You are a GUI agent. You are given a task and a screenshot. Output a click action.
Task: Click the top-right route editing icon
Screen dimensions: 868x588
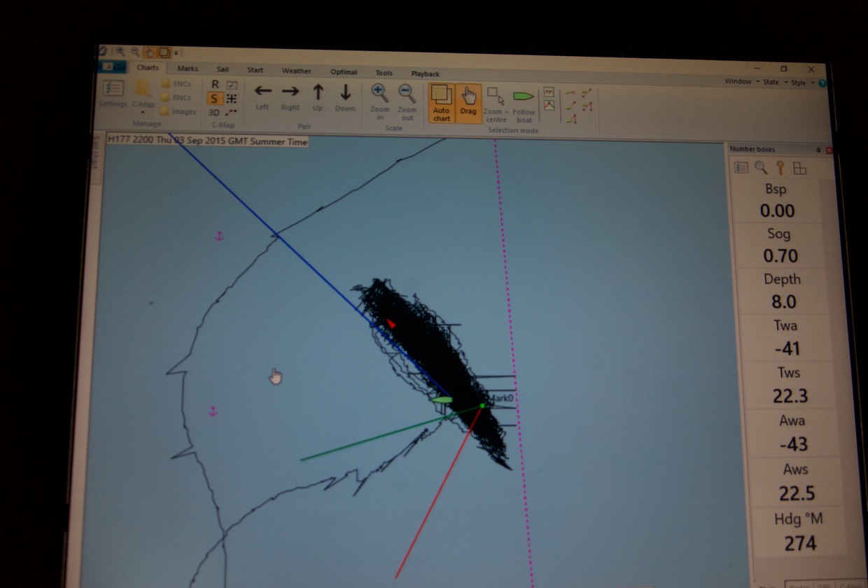click(x=587, y=93)
